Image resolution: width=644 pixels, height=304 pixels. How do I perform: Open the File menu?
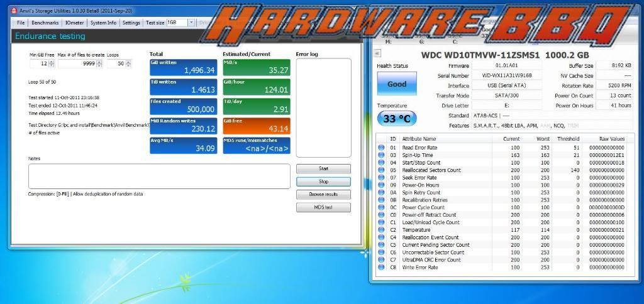point(21,23)
